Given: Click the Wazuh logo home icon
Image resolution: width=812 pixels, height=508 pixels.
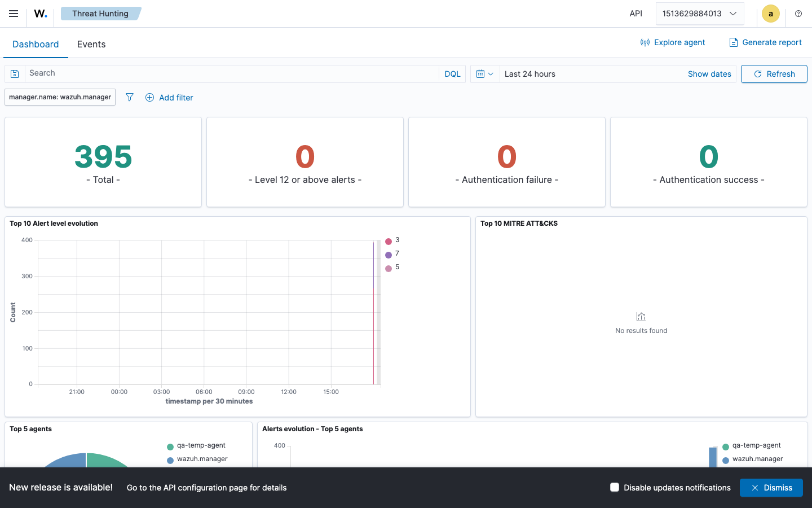Looking at the screenshot, I should (41, 14).
